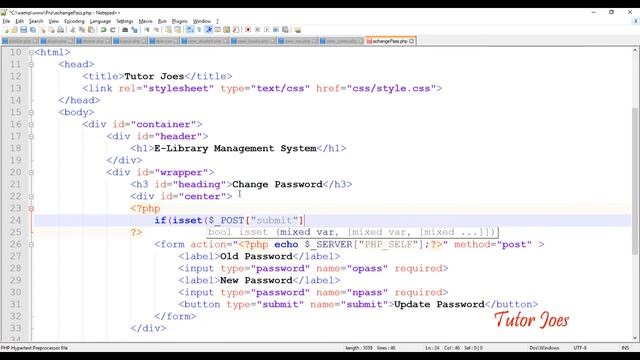The width and height of the screenshot is (640, 360).
Task: Click the vertical scrollbar down arrow
Action: pos(635,338)
